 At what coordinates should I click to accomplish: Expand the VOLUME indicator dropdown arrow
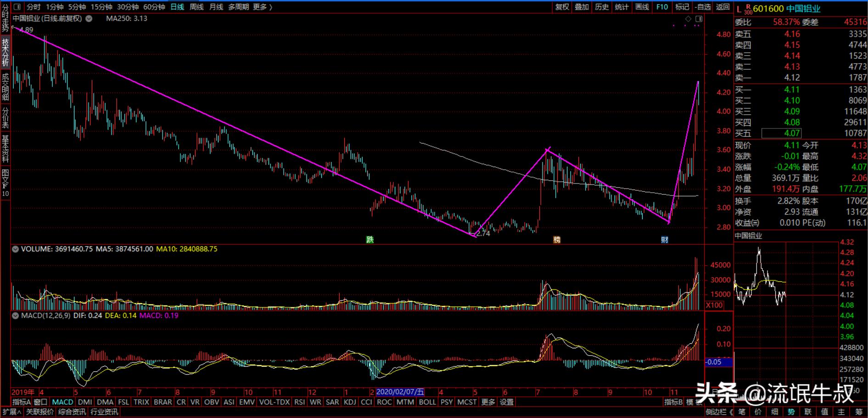point(16,249)
